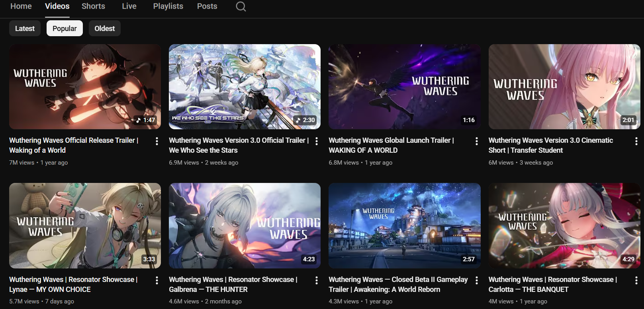Go to the channel Home tab
This screenshot has height=309, width=644.
pyautogui.click(x=21, y=6)
